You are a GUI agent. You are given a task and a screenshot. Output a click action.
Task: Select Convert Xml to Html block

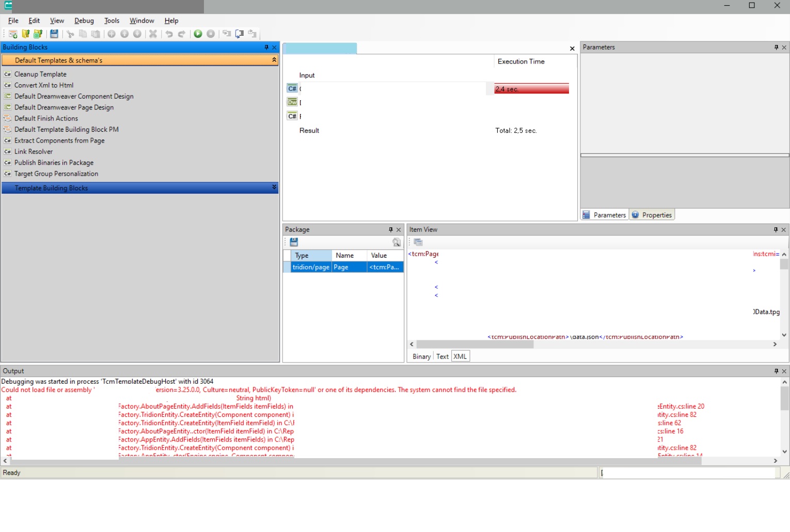point(44,85)
